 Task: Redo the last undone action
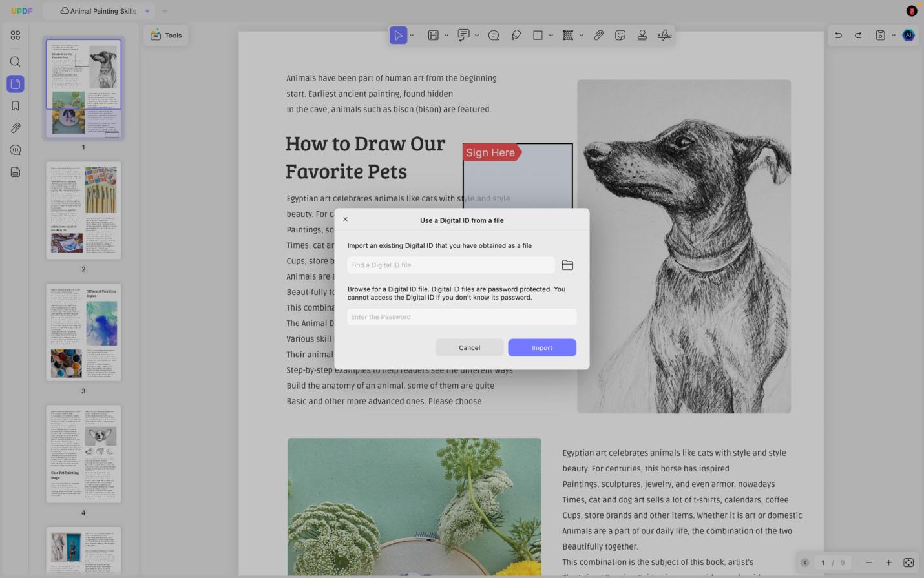(x=858, y=36)
